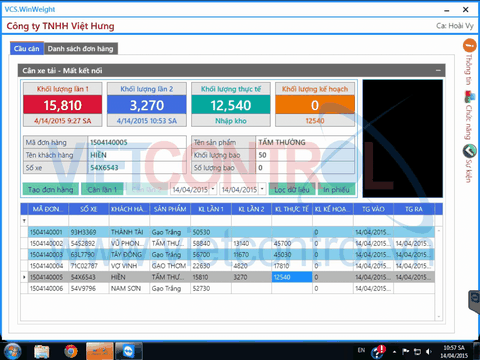This screenshot has height=360, width=480.
Task: Switch to Danh sách đơn hàng tab
Action: click(80, 49)
